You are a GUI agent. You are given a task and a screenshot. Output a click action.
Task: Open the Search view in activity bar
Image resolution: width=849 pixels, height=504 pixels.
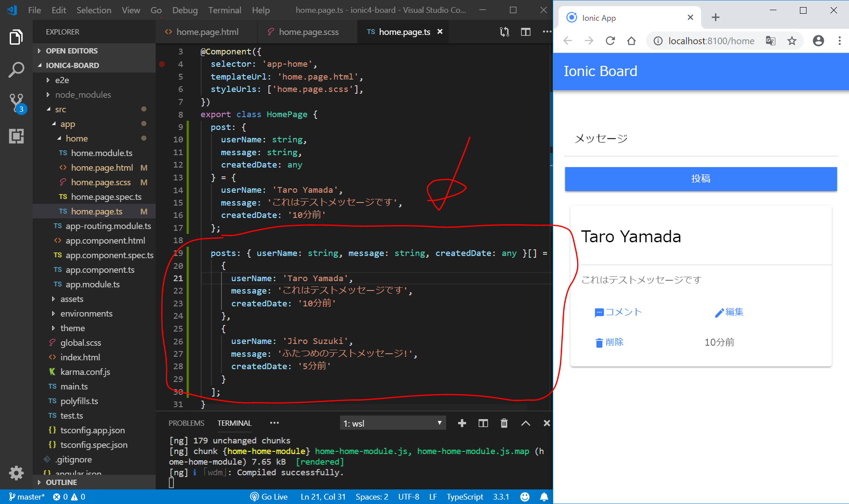[16, 69]
